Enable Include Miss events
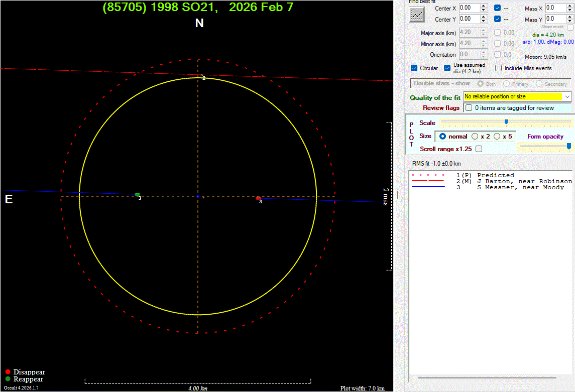 pyautogui.click(x=499, y=68)
